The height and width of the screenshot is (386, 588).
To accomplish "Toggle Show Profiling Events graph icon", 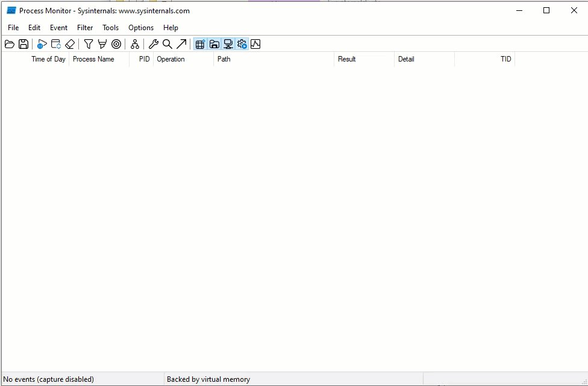I will pos(255,44).
